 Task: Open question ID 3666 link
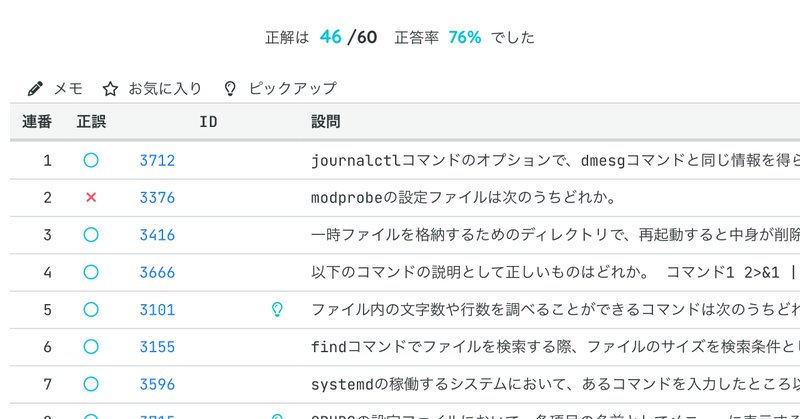pos(157,272)
